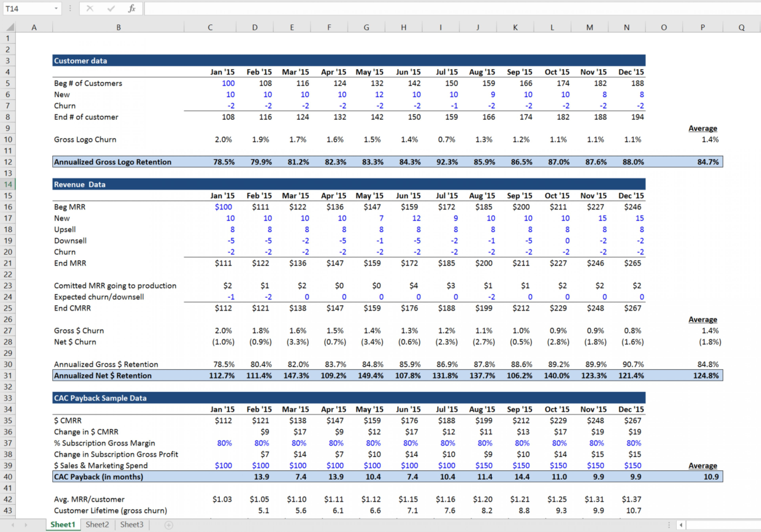This screenshot has height=532, width=761.
Task: Click the tab bar splitter three dots
Action: point(669,525)
